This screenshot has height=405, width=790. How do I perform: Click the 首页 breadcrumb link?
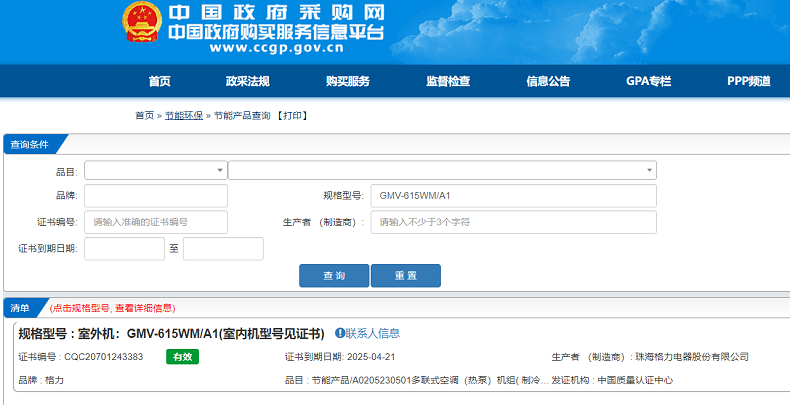tap(145, 116)
